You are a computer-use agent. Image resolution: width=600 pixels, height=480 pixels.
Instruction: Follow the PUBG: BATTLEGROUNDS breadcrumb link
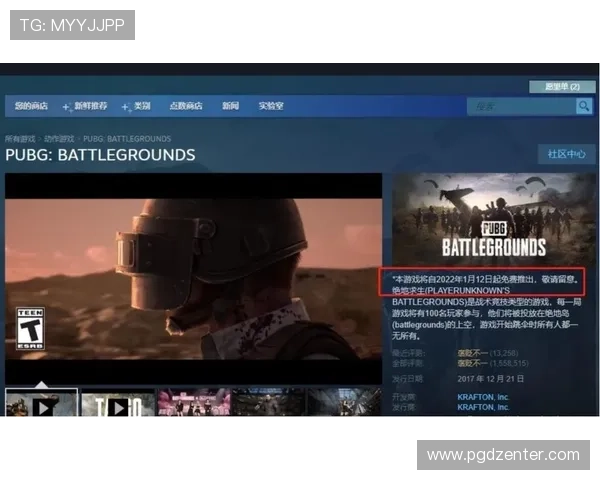pos(127,139)
